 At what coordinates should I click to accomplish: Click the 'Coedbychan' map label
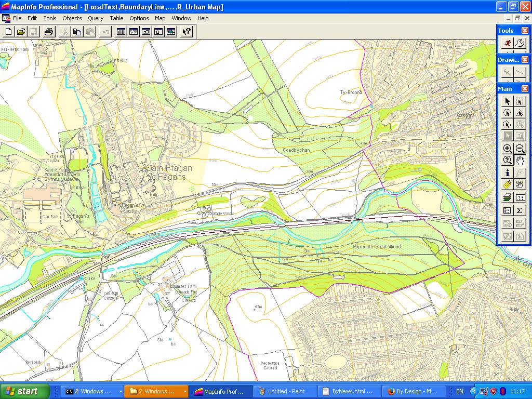click(x=296, y=150)
